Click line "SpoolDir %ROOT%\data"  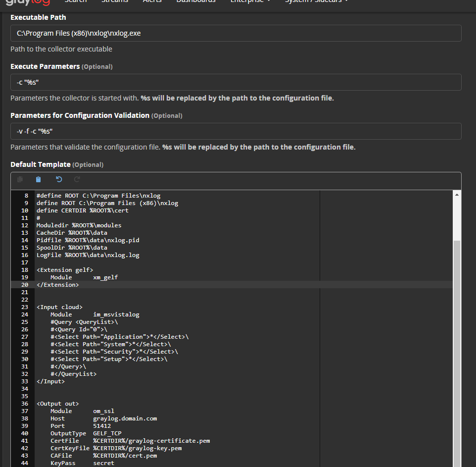pos(72,248)
